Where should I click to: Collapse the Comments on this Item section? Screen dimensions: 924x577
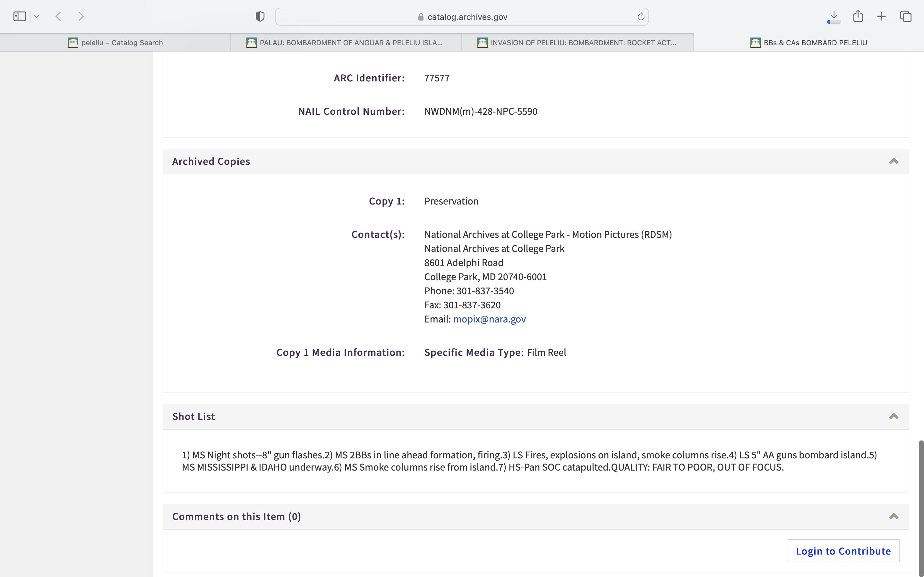tap(894, 516)
